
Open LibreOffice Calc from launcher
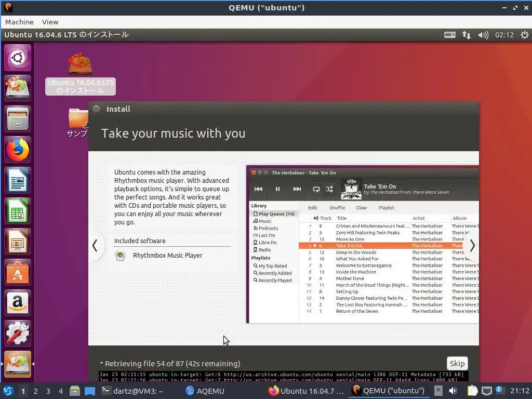[18, 211]
